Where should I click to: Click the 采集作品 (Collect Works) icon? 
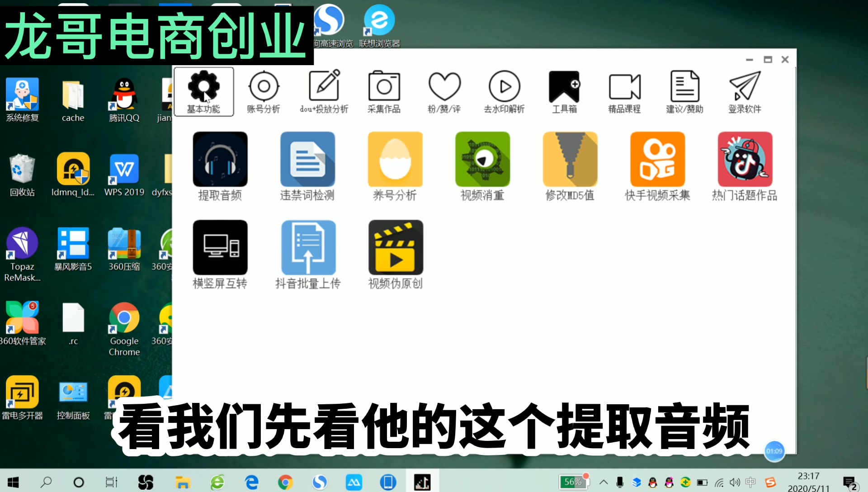[x=383, y=90]
